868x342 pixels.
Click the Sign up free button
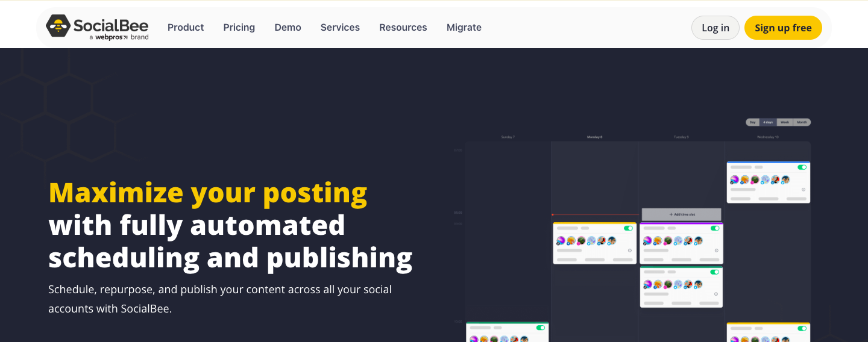pos(783,28)
